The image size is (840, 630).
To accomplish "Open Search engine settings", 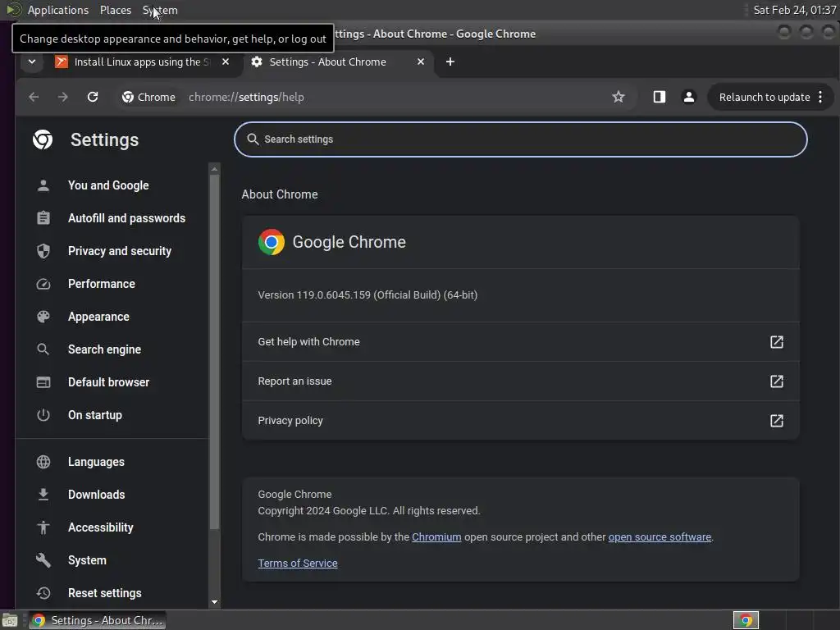I will point(104,349).
